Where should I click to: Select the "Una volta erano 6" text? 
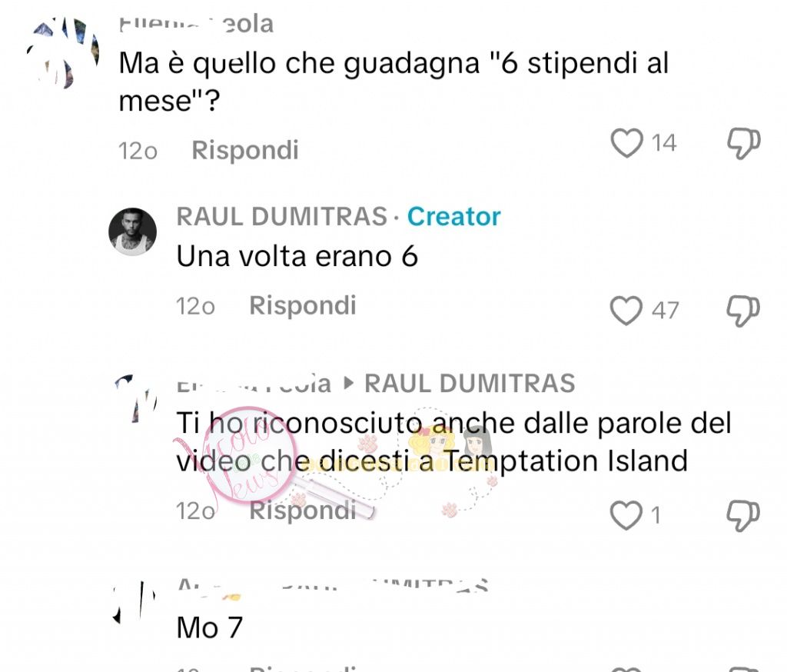[297, 256]
